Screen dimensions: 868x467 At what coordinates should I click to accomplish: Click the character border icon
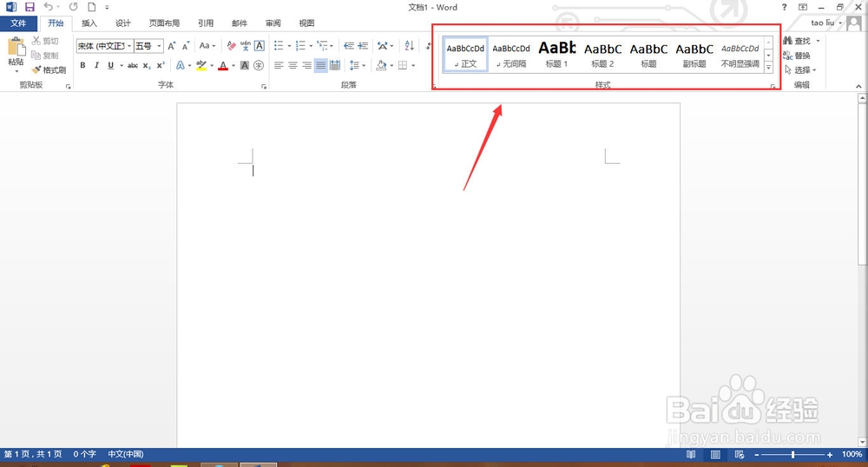click(x=259, y=46)
